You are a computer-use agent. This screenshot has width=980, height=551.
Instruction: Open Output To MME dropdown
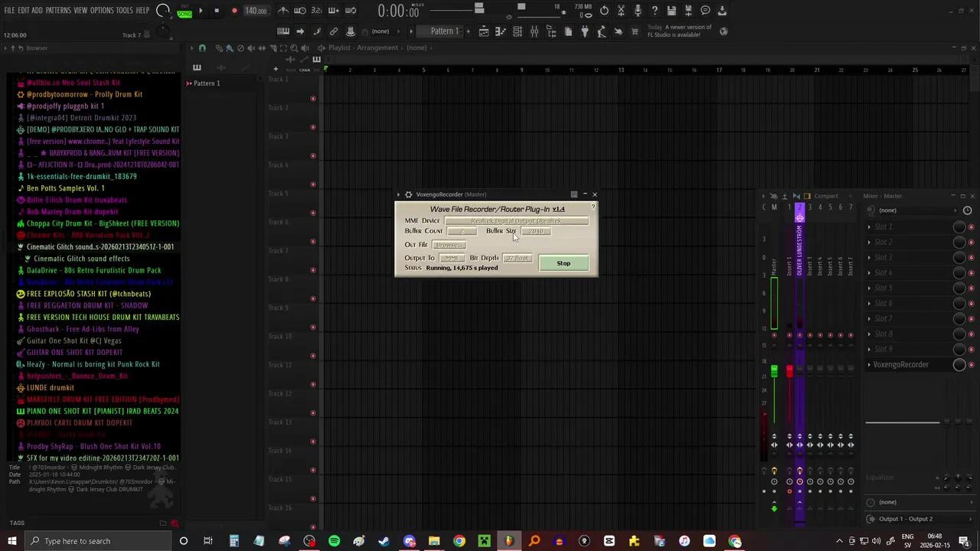[452, 258]
